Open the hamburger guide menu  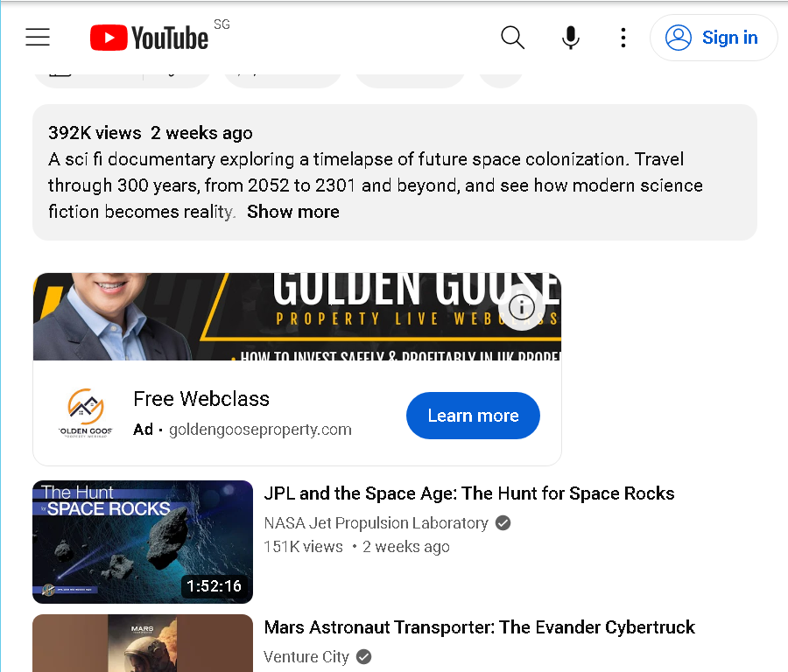tap(38, 37)
